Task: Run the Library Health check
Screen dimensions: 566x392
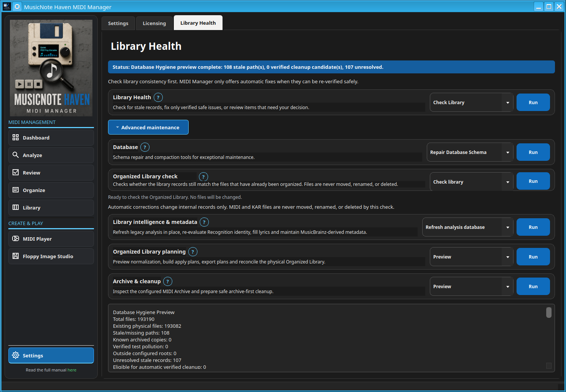Action: (x=533, y=102)
